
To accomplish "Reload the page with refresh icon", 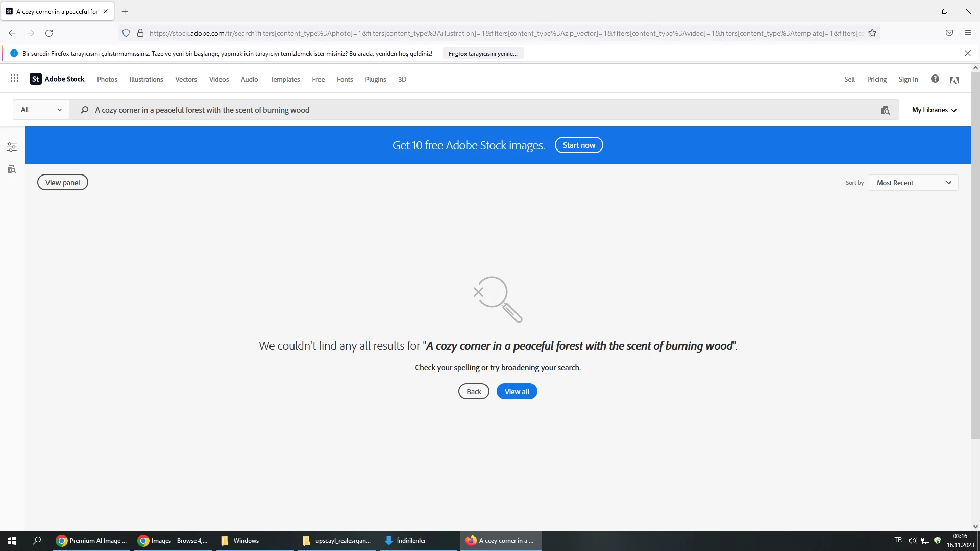I will tap(49, 33).
